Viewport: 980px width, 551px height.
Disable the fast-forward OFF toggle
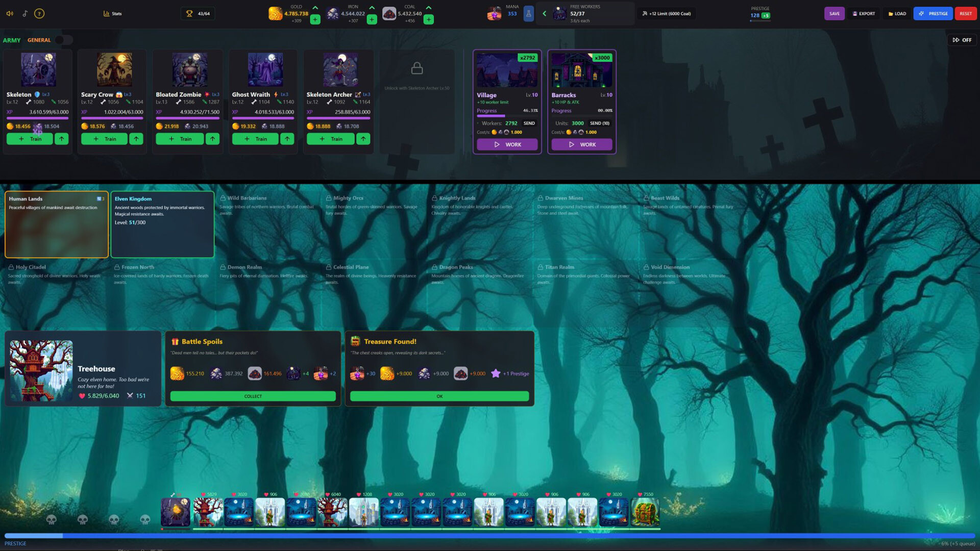coord(962,39)
